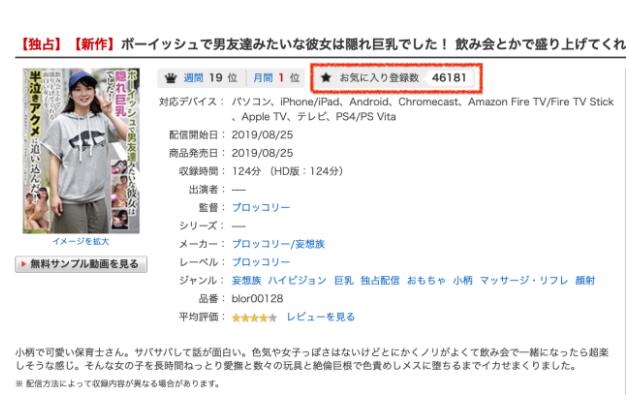Image resolution: width=627 pixels, height=407 pixels.
Task: Open the director ブロッコリー link
Action: (x=261, y=207)
